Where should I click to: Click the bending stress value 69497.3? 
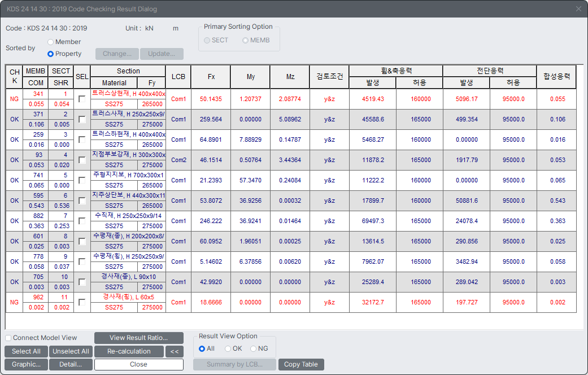373,221
